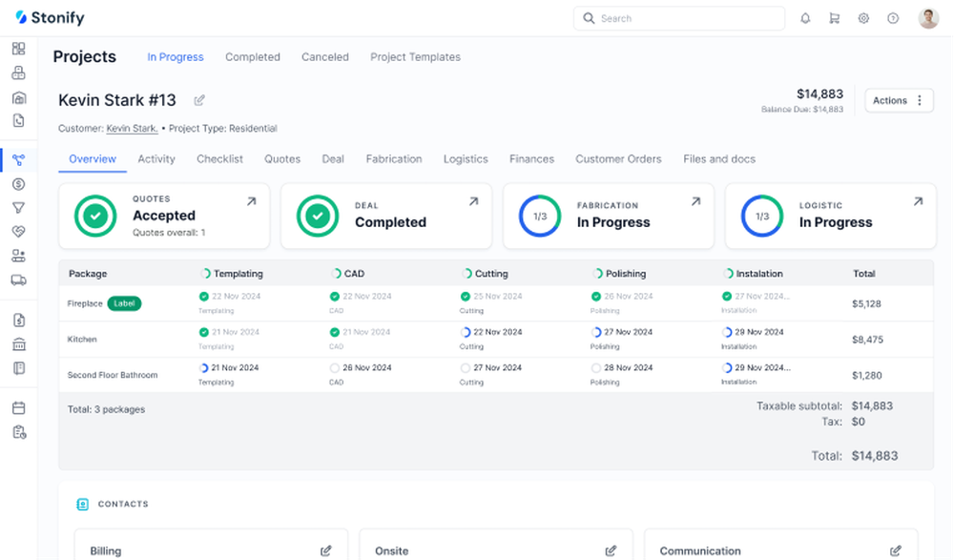954x560 pixels.
Task: Open the funnel-shaped deals icon in sidebar
Action: [18, 208]
